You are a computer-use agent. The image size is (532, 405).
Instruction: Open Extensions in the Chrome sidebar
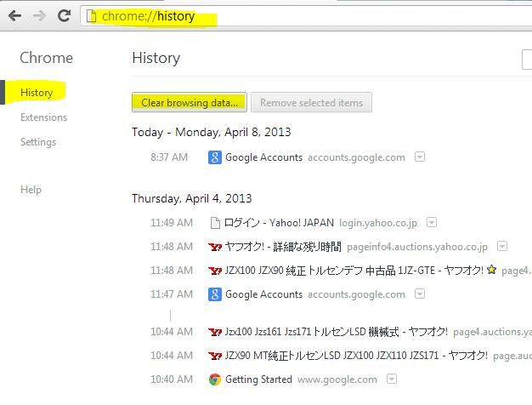coord(43,117)
